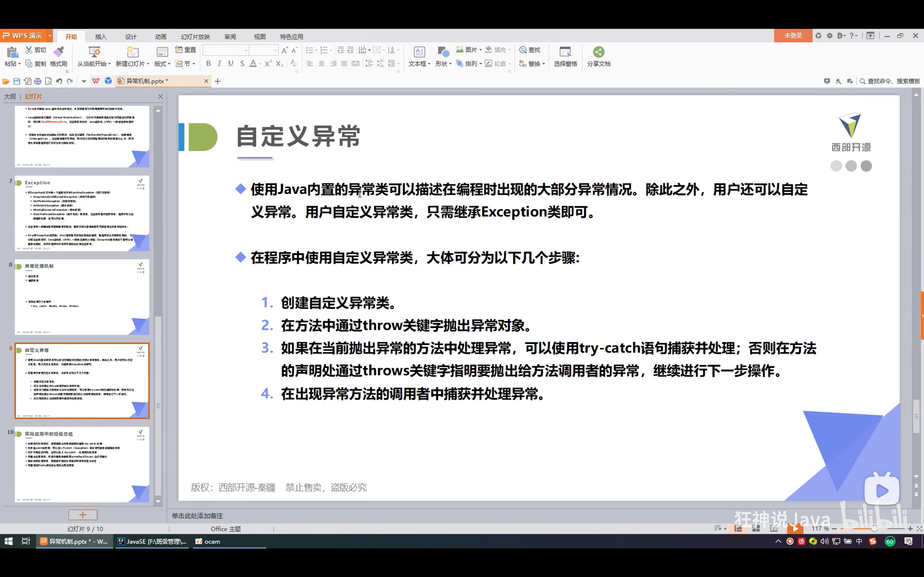Toggle Bold formatting button
The image size is (924, 577).
[209, 64]
